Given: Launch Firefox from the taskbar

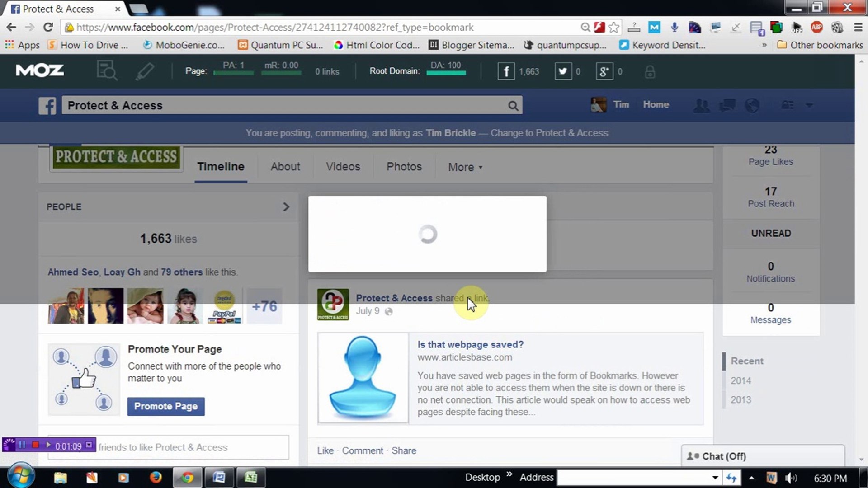Looking at the screenshot, I should point(156,477).
